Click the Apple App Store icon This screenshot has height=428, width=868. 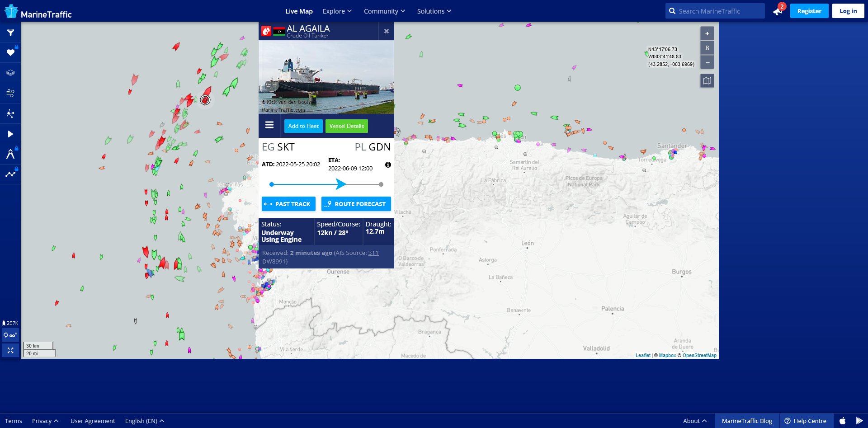point(843,421)
